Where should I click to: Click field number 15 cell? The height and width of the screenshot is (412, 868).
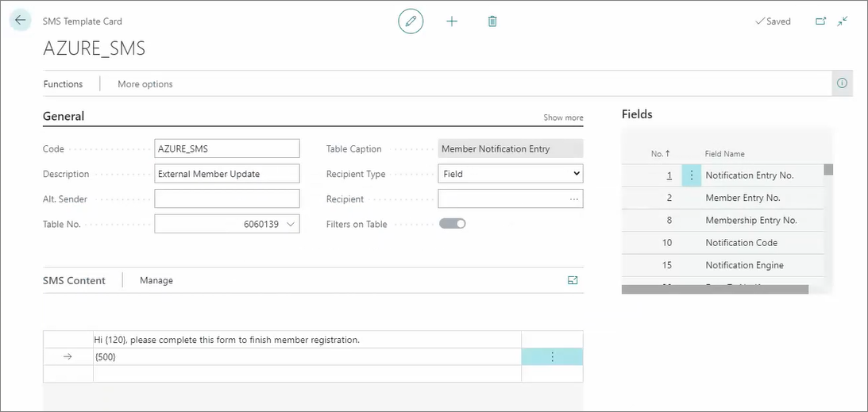666,265
